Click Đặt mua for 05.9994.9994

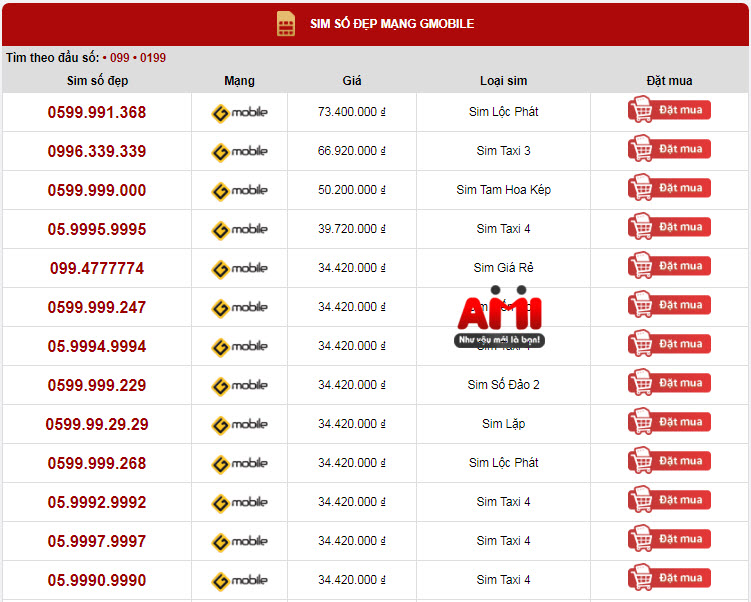669,343
